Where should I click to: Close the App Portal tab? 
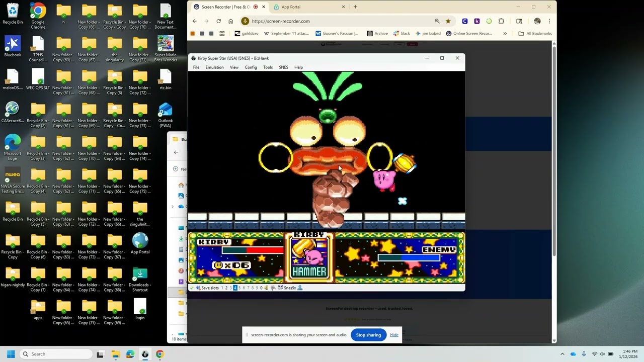344,7
